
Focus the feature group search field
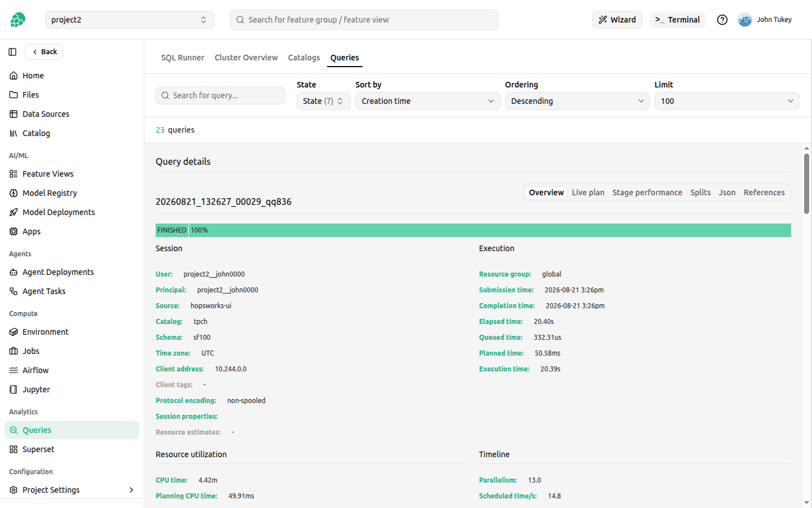pyautogui.click(x=364, y=20)
